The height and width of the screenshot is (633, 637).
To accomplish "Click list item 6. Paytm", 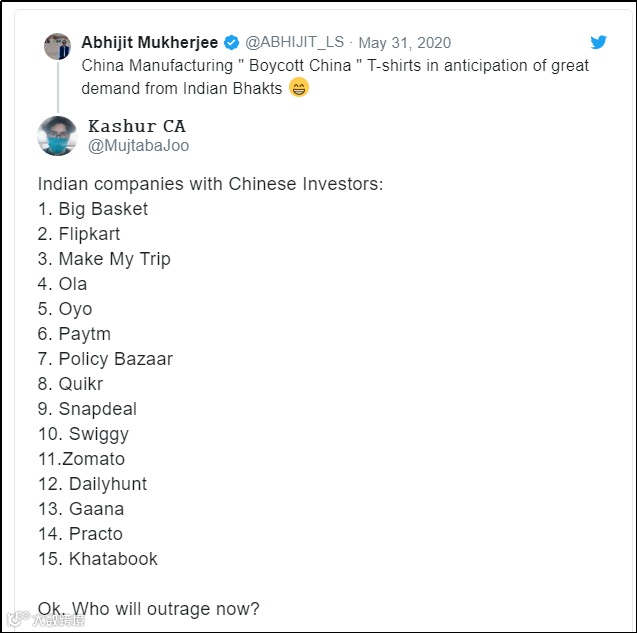I will point(74,334).
